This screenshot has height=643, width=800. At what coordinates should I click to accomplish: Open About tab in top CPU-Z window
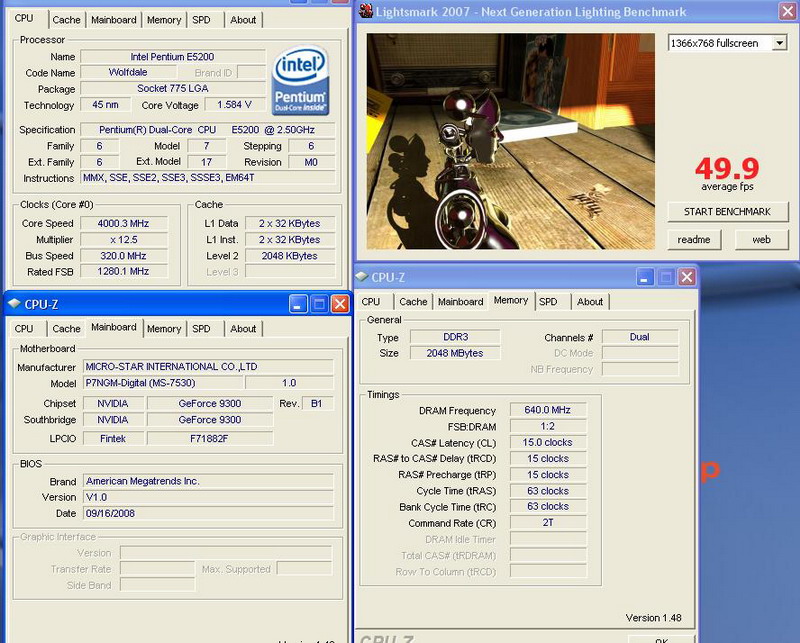[x=243, y=20]
